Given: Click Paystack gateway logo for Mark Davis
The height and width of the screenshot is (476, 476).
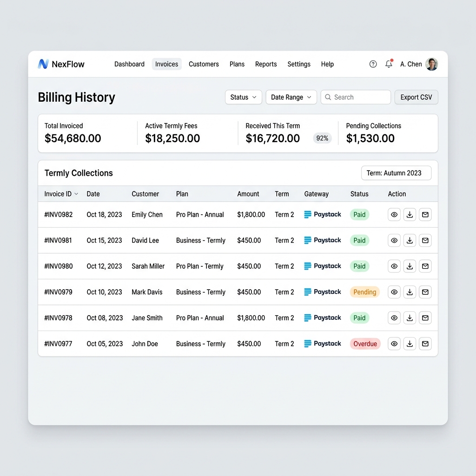Looking at the screenshot, I should 323,292.
